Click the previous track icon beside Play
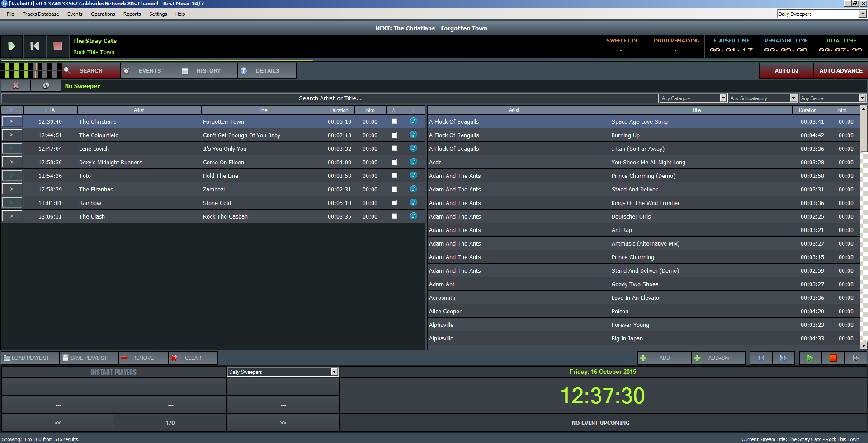This screenshot has height=443, width=868. pyautogui.click(x=34, y=46)
